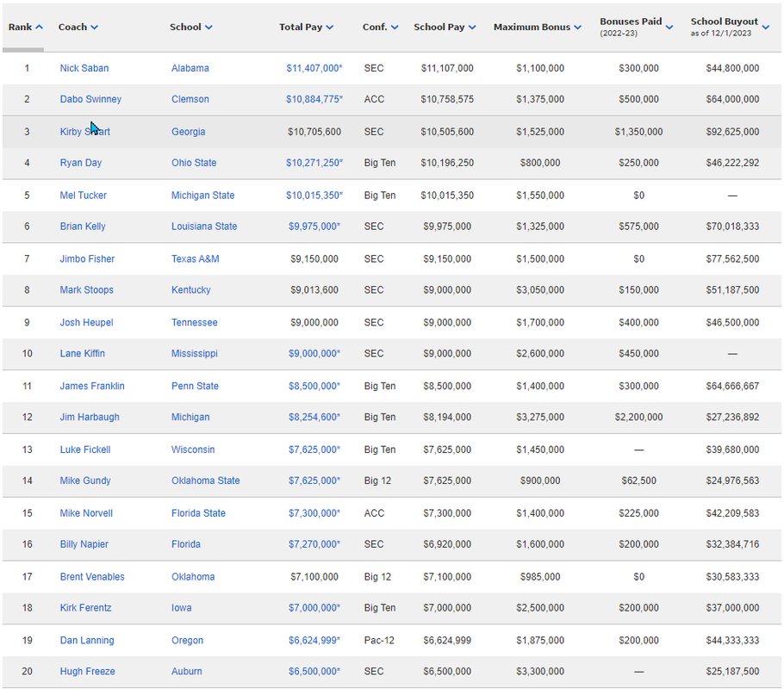Open Florida State school link

(198, 512)
